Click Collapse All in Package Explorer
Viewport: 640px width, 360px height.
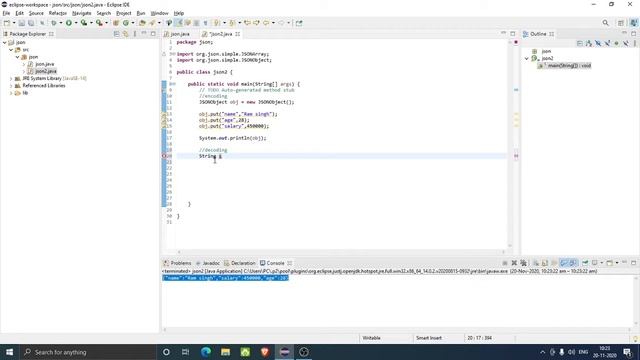click(x=116, y=34)
